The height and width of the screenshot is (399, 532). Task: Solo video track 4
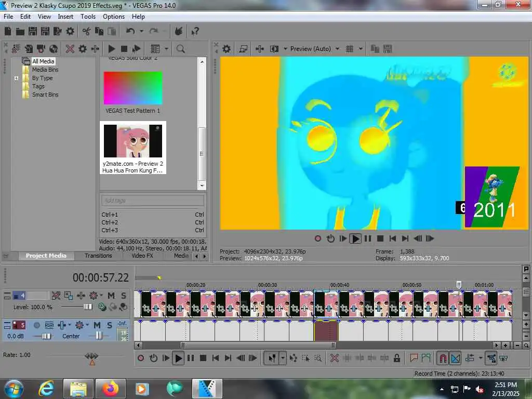(x=124, y=296)
